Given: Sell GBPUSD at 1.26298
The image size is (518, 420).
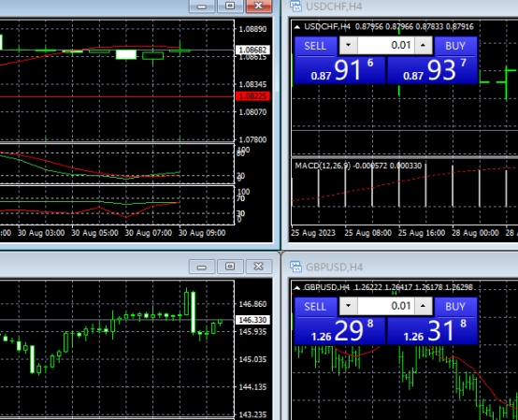Looking at the screenshot, I should point(339,321).
